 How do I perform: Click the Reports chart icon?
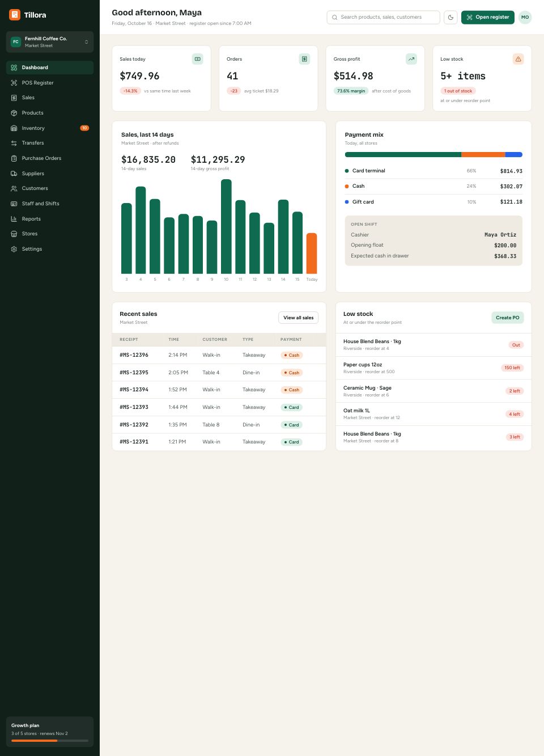click(x=14, y=219)
